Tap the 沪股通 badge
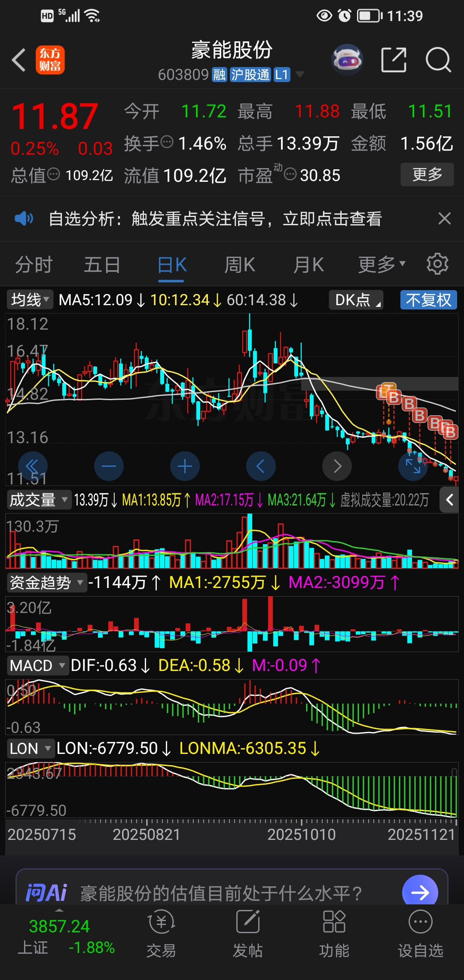 [x=250, y=75]
